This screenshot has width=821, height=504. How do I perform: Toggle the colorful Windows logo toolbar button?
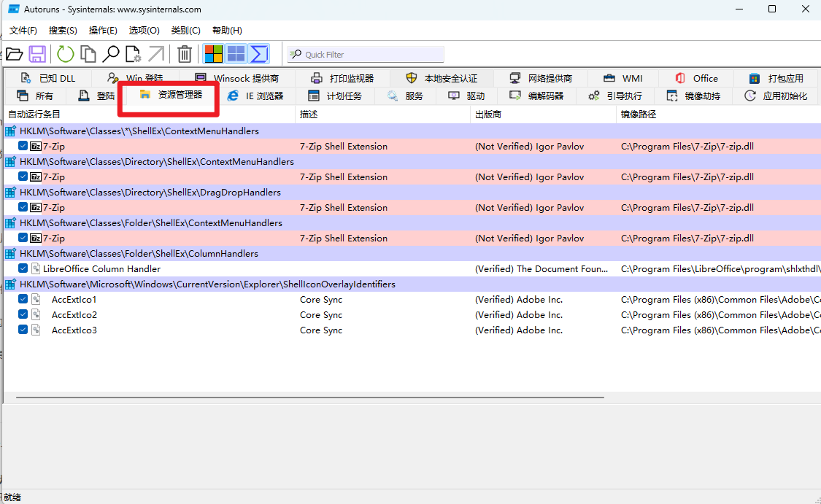tap(214, 54)
